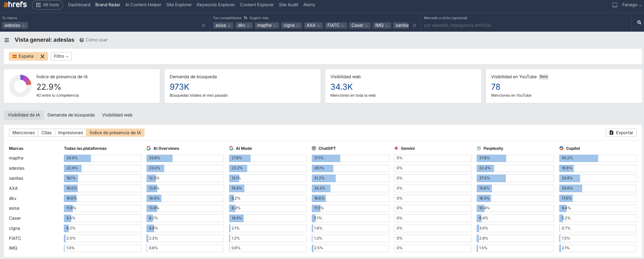Clear all competitors with the X
The width and height of the screenshot is (644, 259).
[415, 25]
